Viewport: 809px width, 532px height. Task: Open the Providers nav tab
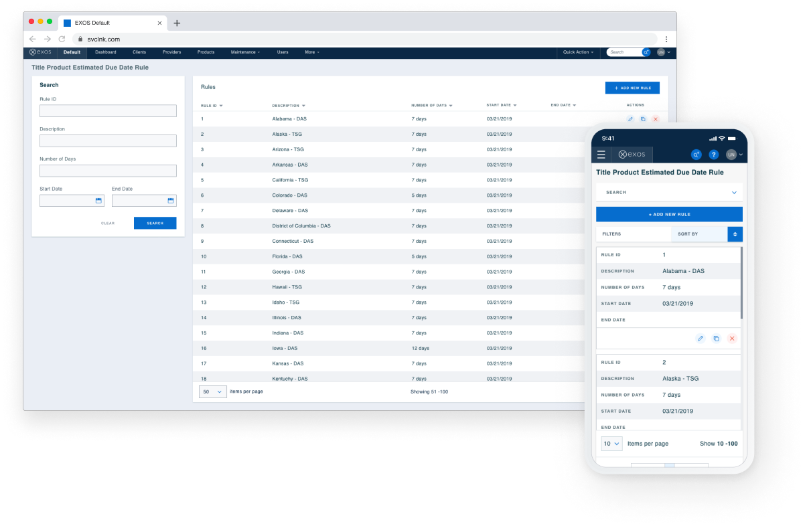click(x=171, y=52)
